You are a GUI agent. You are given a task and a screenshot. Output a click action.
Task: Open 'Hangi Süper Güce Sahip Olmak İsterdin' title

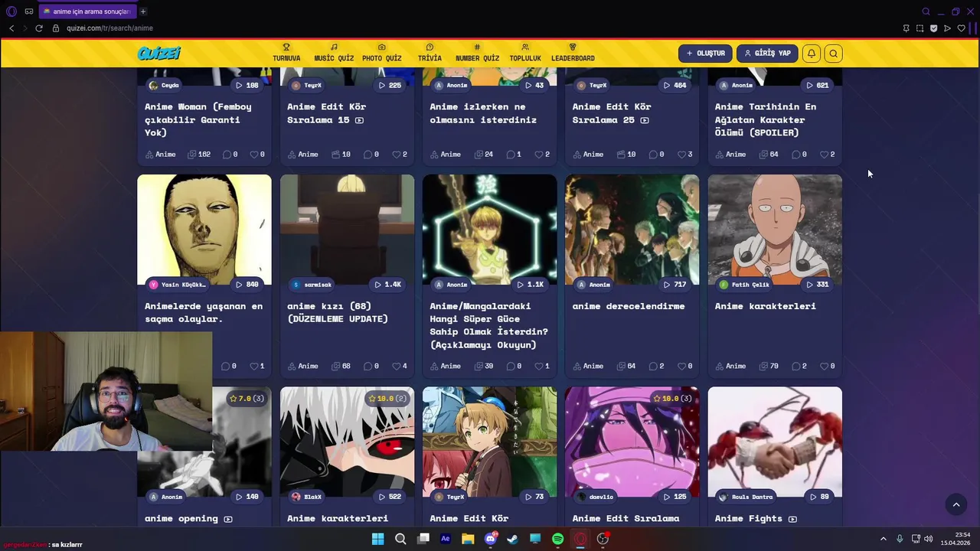pos(488,325)
